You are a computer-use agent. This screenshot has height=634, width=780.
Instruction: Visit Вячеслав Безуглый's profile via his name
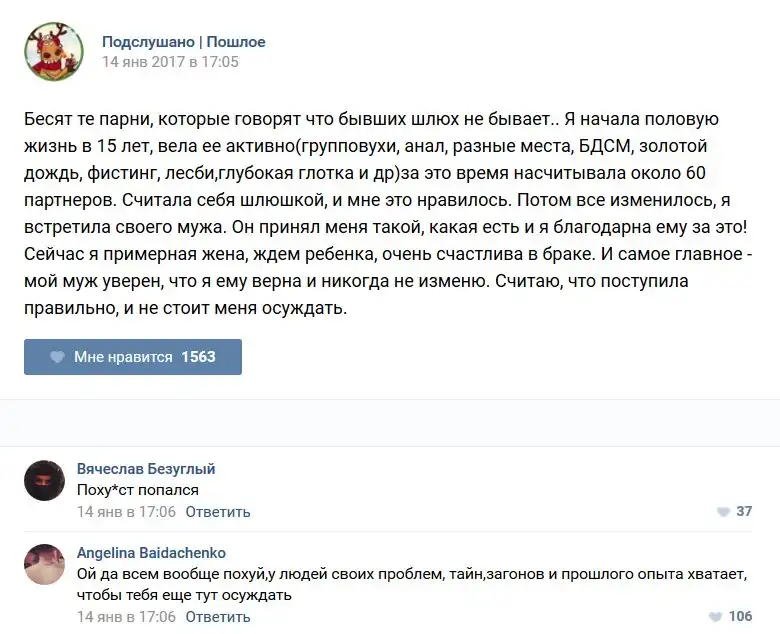click(146, 469)
